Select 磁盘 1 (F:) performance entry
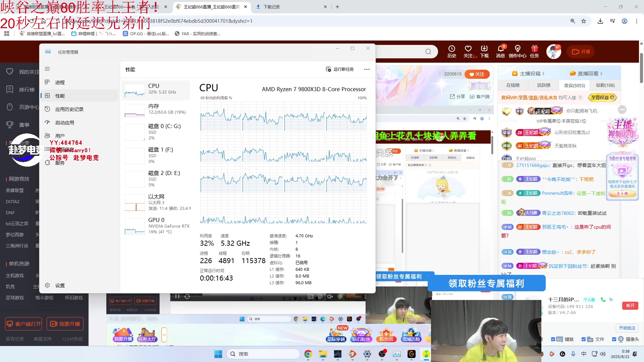 (x=156, y=156)
